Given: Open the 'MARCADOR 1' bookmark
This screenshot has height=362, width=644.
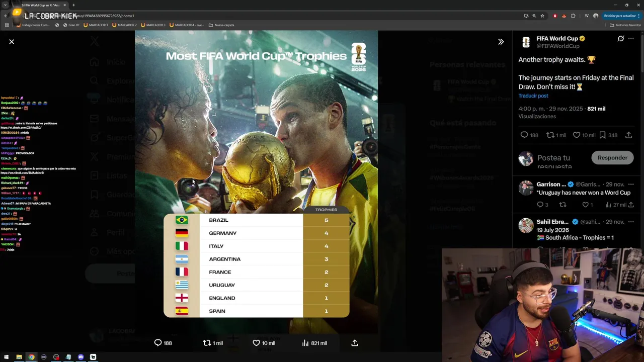Looking at the screenshot, I should point(96,25).
